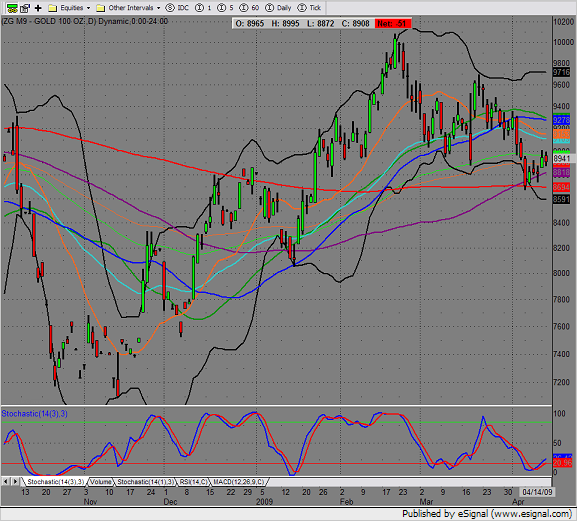Click the 8941 current price label
Image resolution: width=577 pixels, height=521 pixels.
[561, 159]
